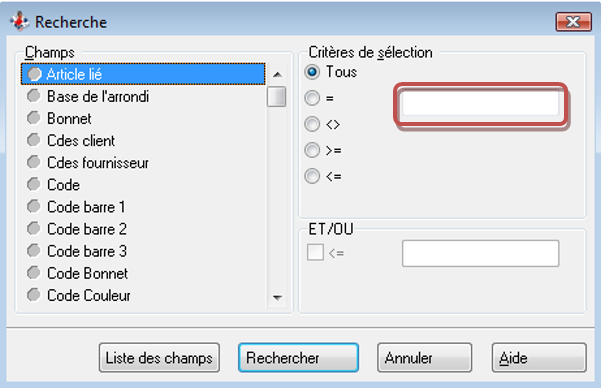This screenshot has width=601, height=388.
Task: Focus the highlighted criteria value input
Action: (480, 103)
